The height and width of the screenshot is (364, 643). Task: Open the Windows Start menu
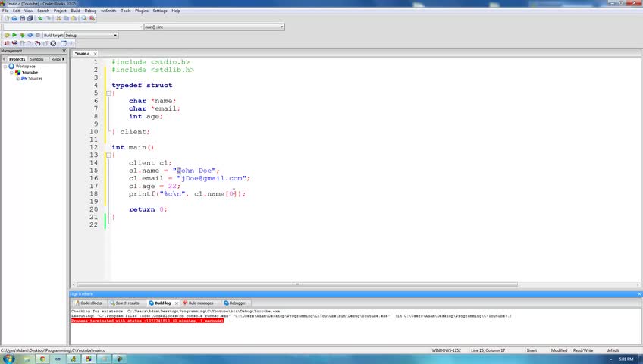(8, 359)
